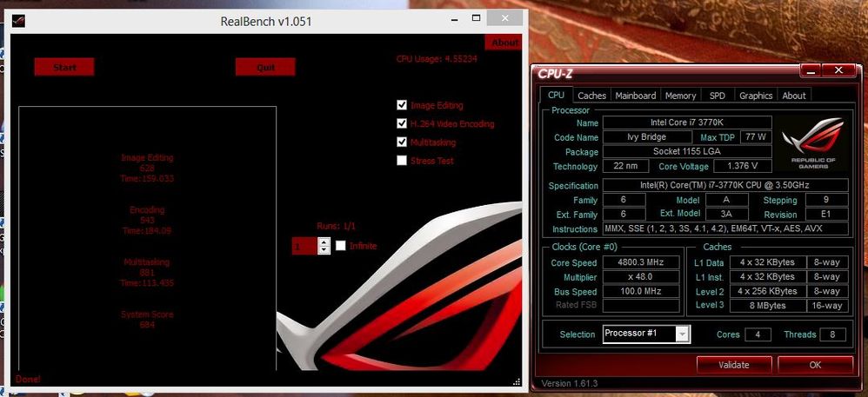Select the Graphics tab in CPU-Z
The height and width of the screenshot is (397, 868).
[x=756, y=96]
